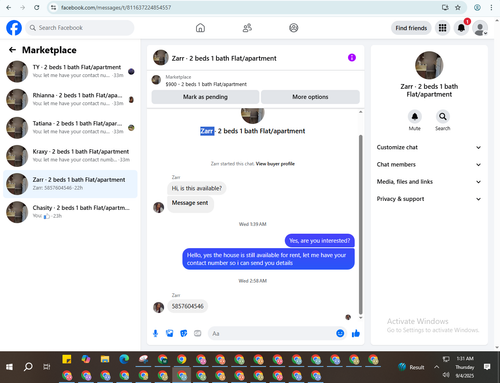Open Microsoft Edge from taskbar
This screenshot has width=500, height=383.
tap(124, 359)
